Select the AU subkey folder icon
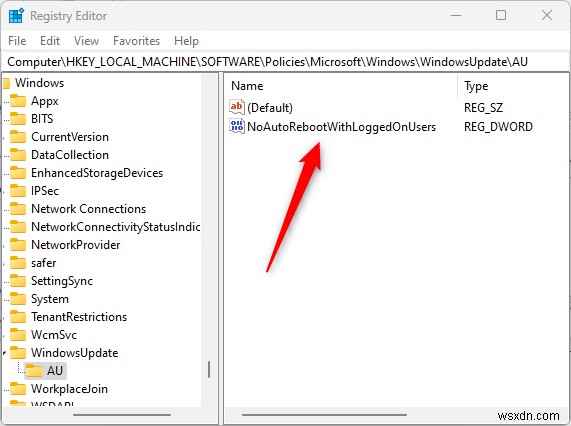571x426 pixels. (34, 371)
